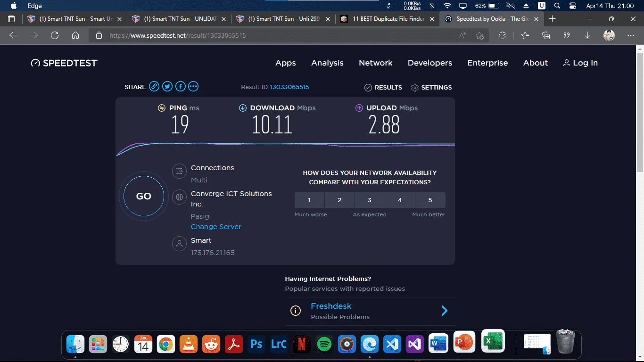Open Collections in Edge toolbar
Image resolution: width=644 pixels, height=362 pixels.
point(546,35)
